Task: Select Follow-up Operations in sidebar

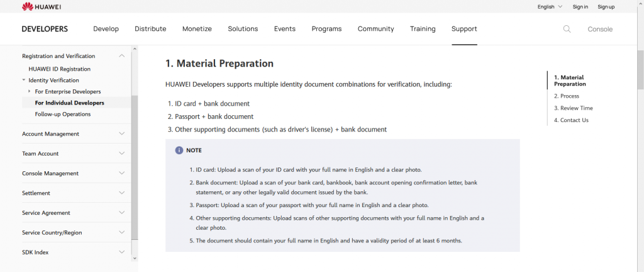Action: (63, 114)
